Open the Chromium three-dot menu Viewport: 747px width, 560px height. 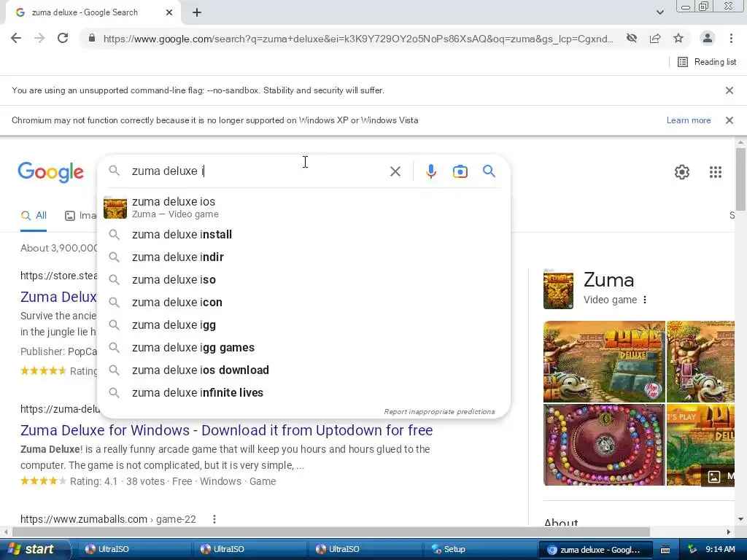[731, 38]
